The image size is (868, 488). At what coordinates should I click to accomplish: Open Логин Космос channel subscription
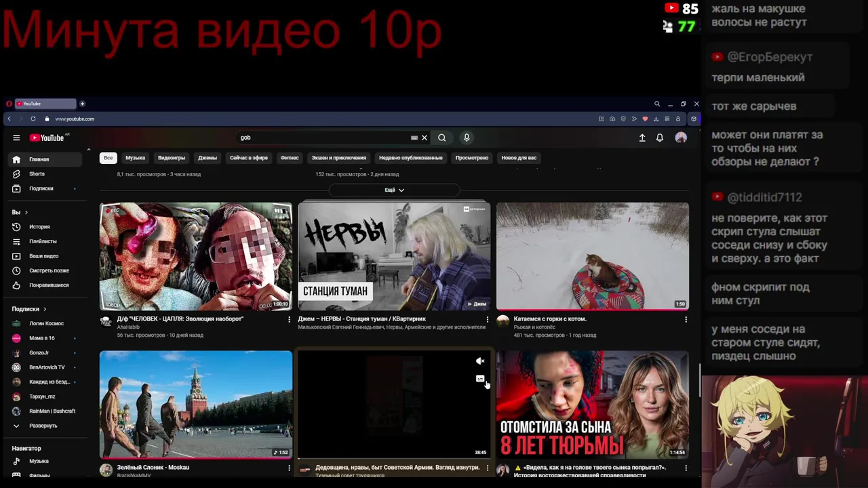tap(46, 323)
